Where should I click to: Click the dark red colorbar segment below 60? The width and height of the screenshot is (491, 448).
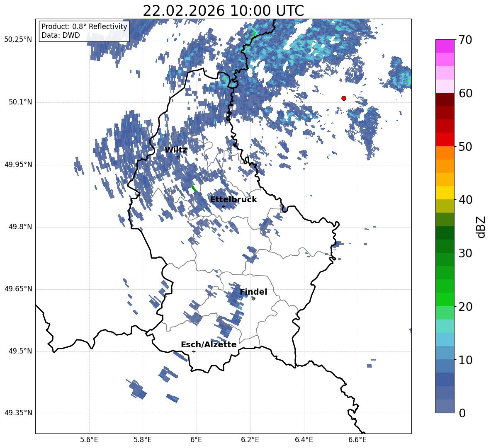pyautogui.click(x=445, y=100)
